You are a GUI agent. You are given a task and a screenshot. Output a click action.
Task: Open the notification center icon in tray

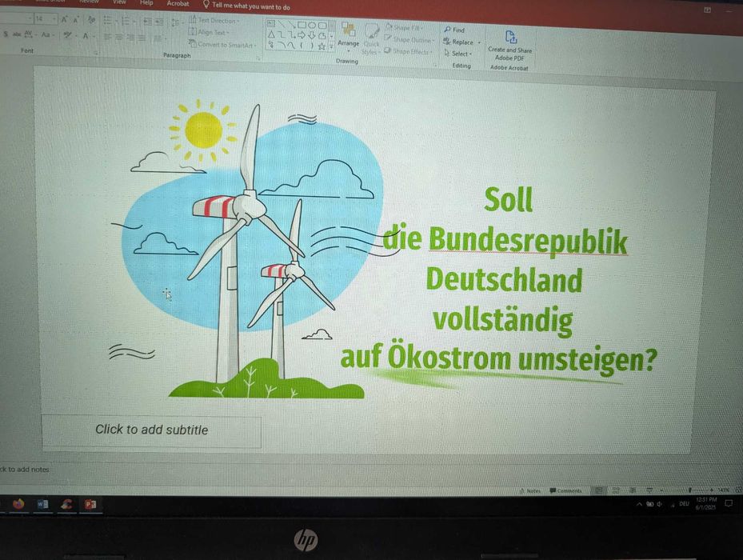pyautogui.click(x=729, y=503)
